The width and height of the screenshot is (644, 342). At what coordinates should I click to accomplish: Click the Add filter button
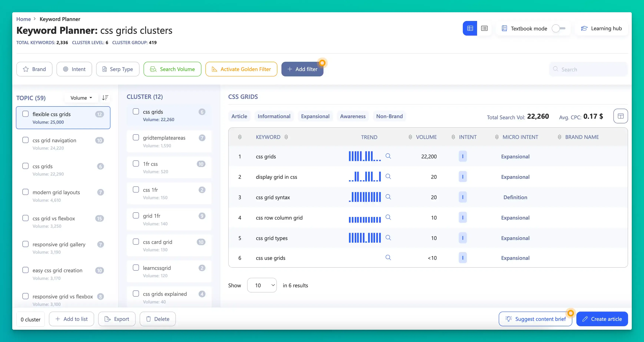tap(302, 69)
